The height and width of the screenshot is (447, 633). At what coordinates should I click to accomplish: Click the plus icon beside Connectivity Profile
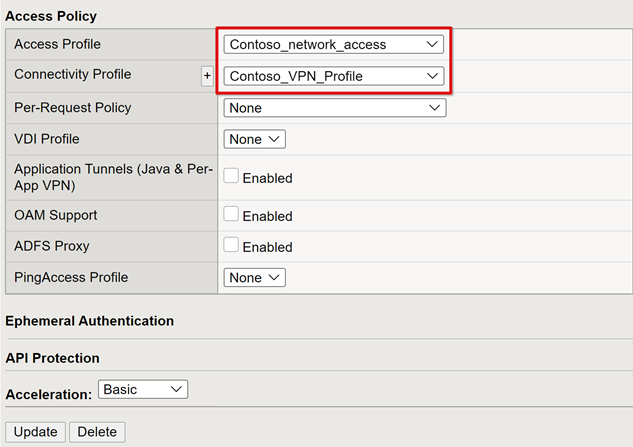[x=208, y=76]
